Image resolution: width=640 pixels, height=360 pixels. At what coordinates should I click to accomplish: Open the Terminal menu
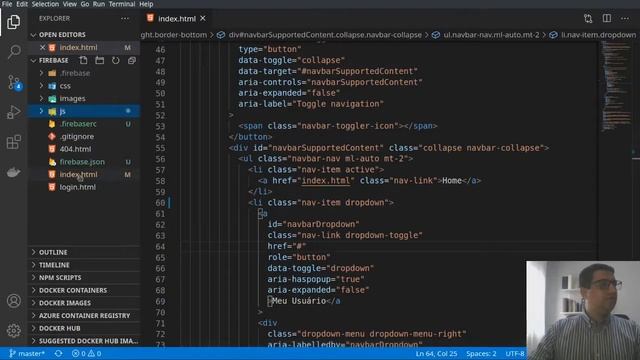(x=122, y=4)
